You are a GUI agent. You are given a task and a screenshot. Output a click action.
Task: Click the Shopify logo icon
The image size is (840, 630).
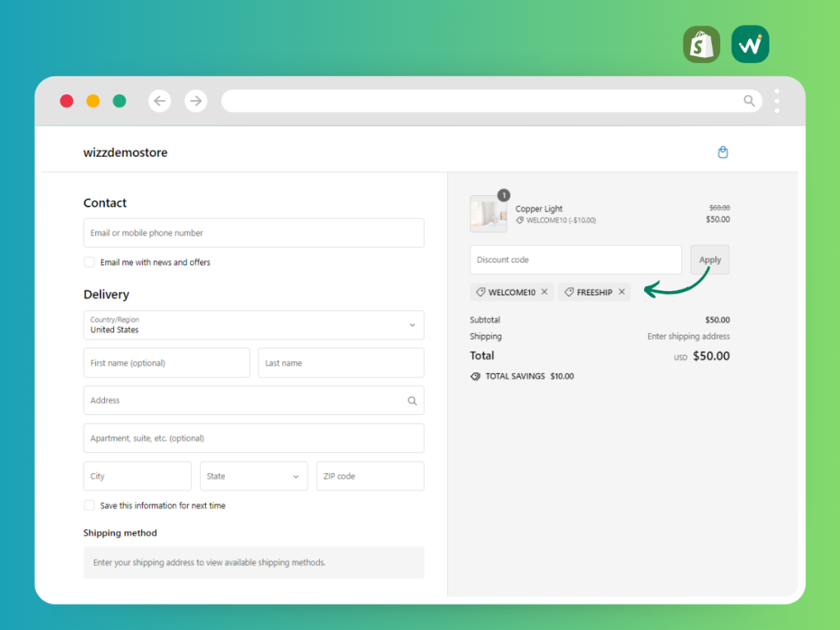click(701, 44)
